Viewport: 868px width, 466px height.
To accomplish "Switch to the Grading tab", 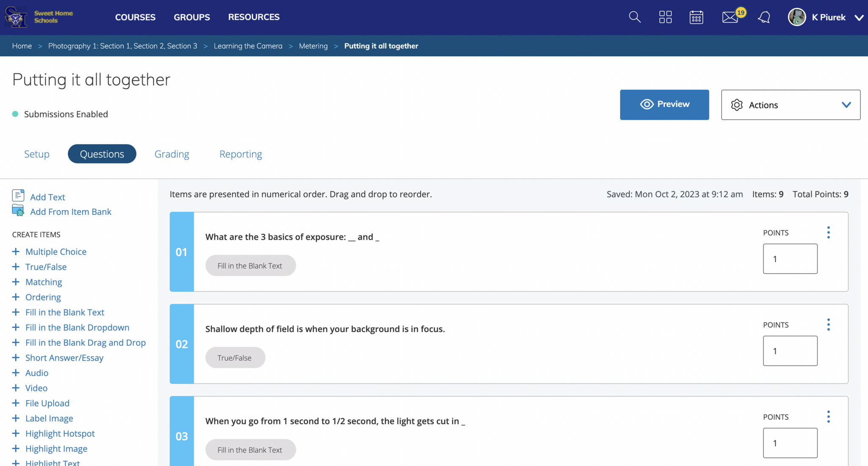I will [x=172, y=154].
